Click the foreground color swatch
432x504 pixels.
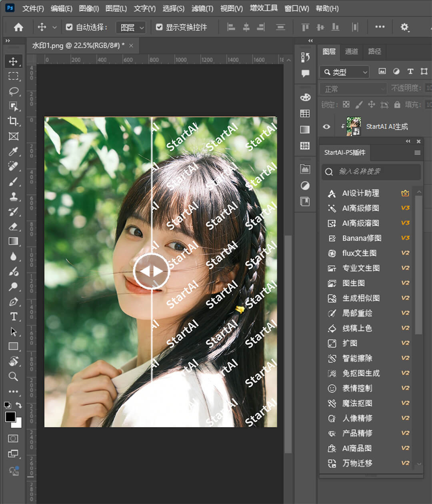pyautogui.click(x=10, y=416)
